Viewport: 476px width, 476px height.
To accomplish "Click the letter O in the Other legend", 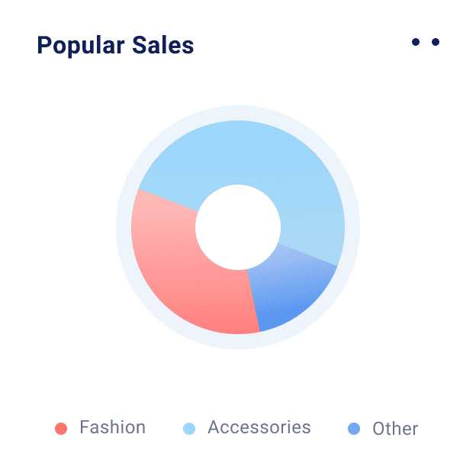I will click(378, 429).
